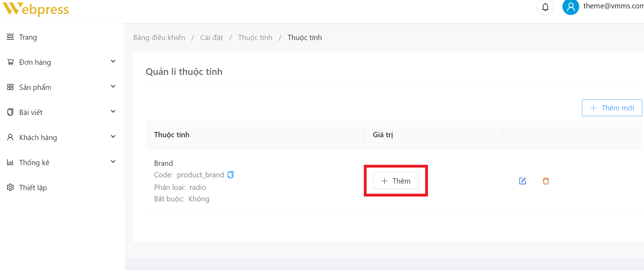Expand the Bài viết menu chevron
Viewport: 644px width, 270px height.
(113, 111)
